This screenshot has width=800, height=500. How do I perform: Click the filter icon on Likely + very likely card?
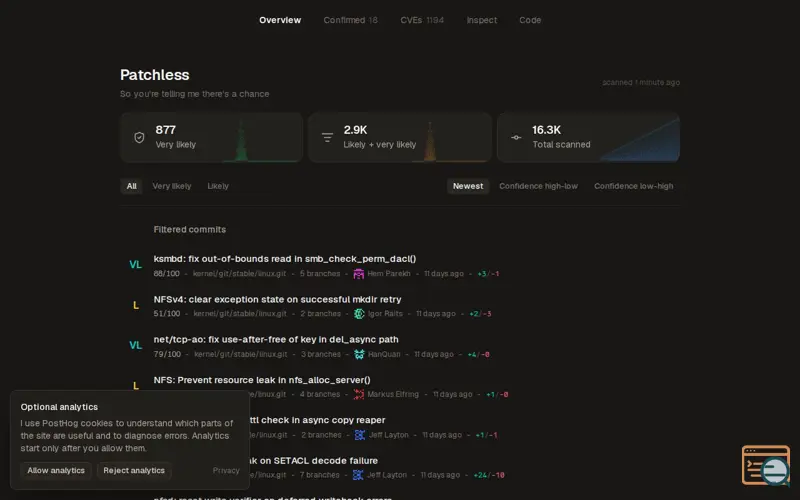327,137
